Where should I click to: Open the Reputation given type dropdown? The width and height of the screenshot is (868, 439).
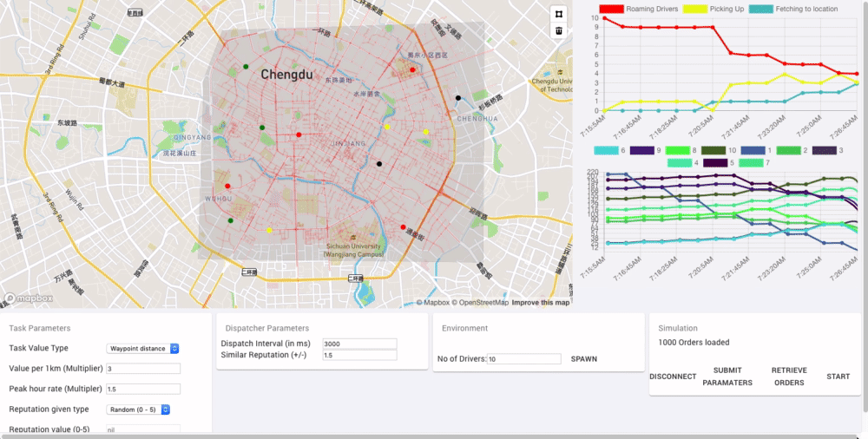coord(138,410)
